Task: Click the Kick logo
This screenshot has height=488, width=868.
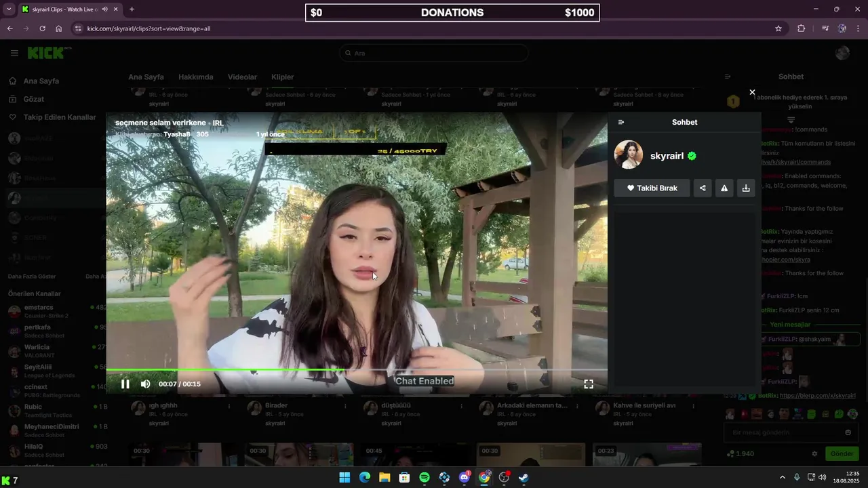Action: coord(49,53)
